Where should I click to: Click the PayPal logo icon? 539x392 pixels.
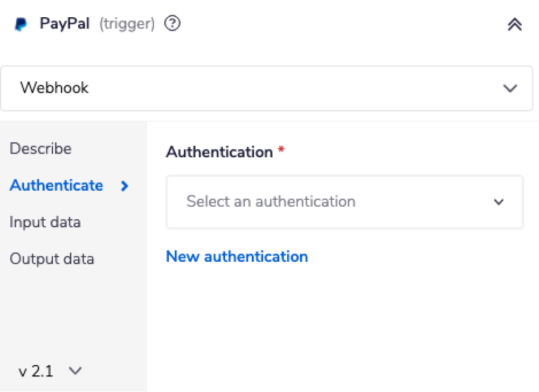20,24
